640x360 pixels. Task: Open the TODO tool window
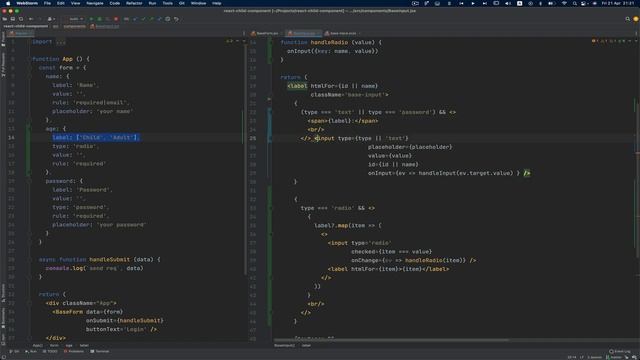tap(51, 351)
